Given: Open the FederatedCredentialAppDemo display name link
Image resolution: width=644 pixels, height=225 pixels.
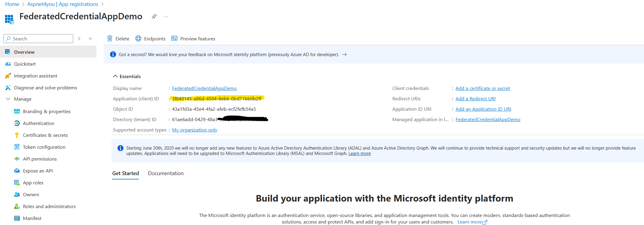Looking at the screenshot, I should click(204, 88).
